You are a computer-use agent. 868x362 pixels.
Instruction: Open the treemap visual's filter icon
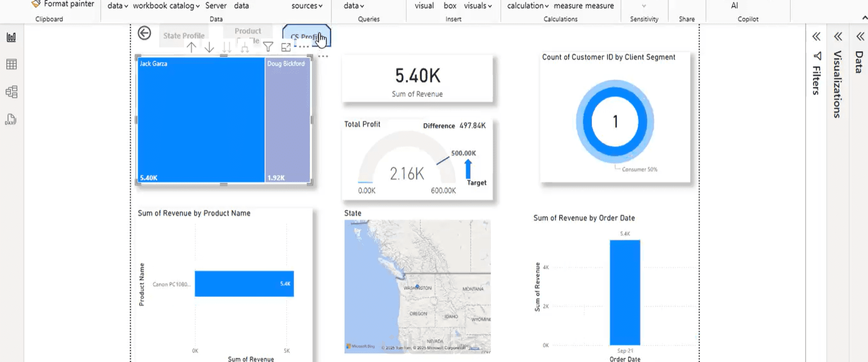pos(268,47)
